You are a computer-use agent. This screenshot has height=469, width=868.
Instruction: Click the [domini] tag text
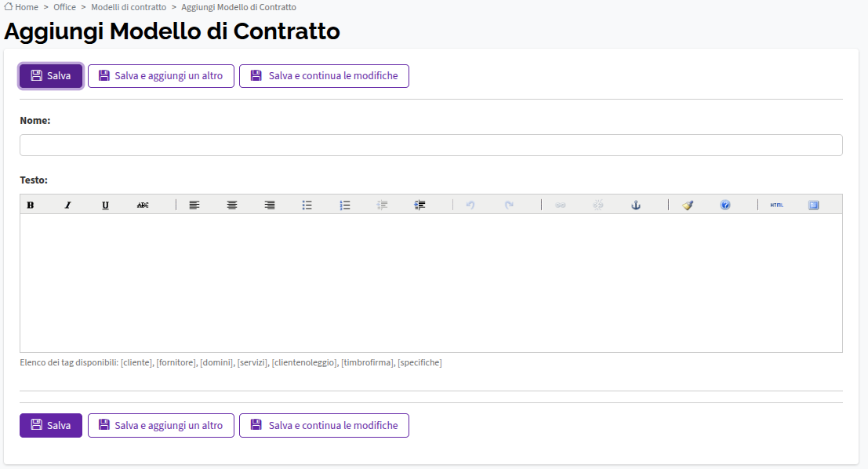point(217,362)
